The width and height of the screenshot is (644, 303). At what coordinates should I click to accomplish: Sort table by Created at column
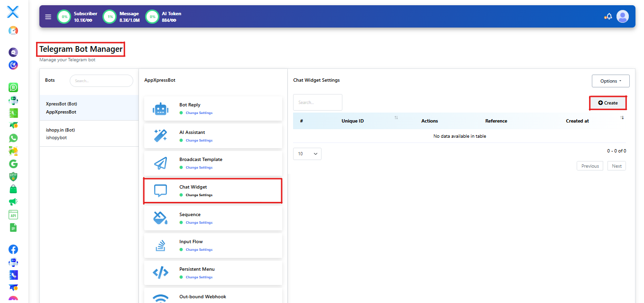(577, 121)
